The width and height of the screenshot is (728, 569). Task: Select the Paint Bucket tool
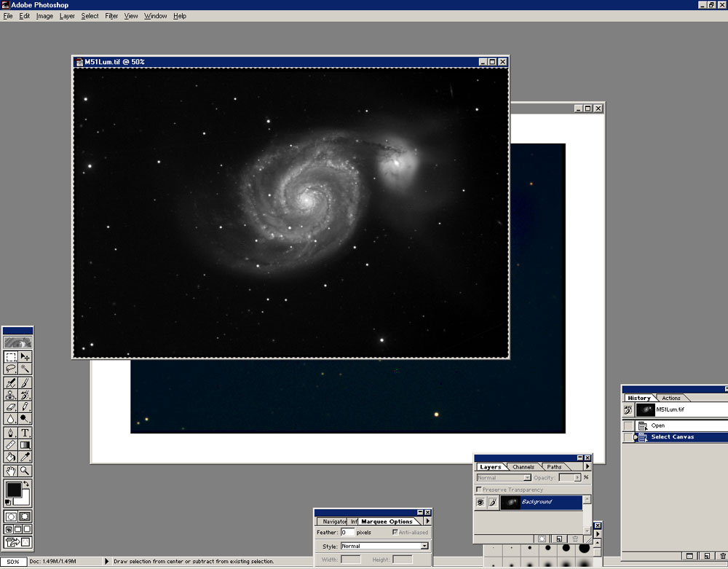pyautogui.click(x=11, y=457)
